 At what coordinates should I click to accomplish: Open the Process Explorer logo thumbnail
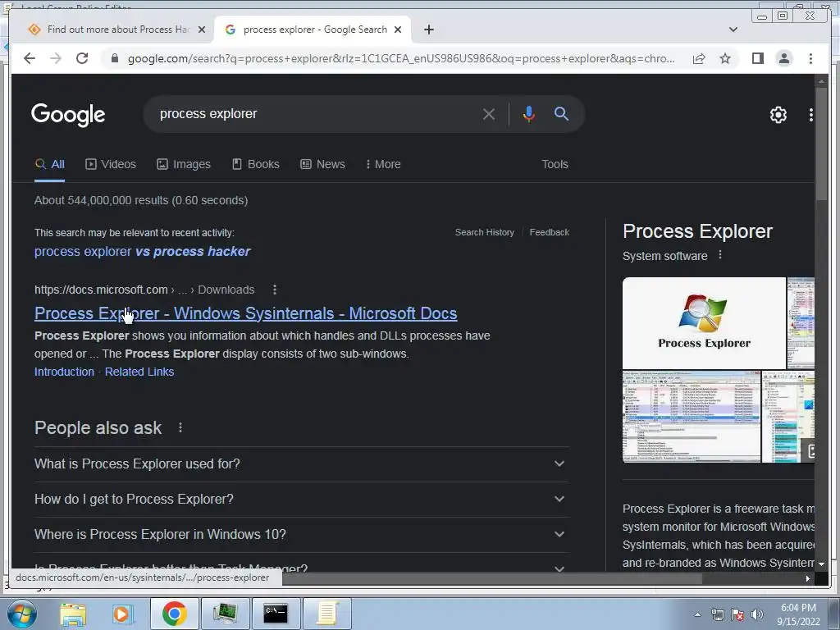click(704, 322)
